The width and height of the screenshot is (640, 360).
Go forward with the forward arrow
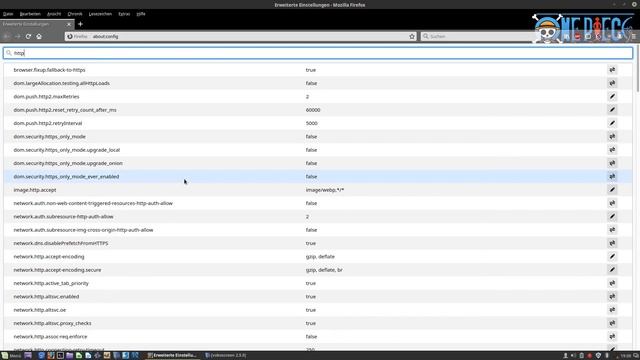(18, 36)
